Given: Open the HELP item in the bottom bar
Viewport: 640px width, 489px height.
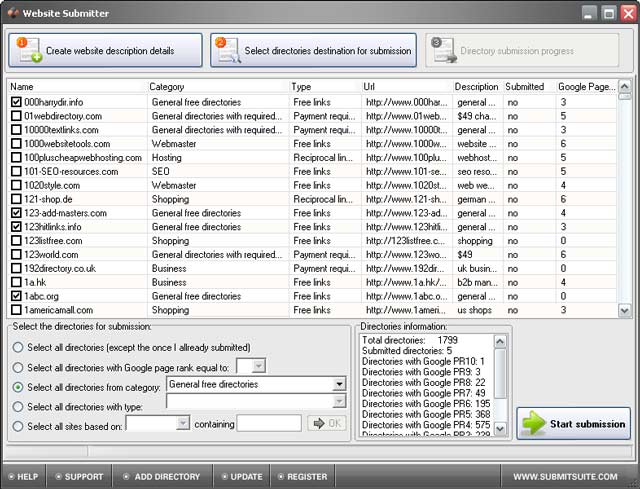Looking at the screenshot, I should (x=21, y=477).
